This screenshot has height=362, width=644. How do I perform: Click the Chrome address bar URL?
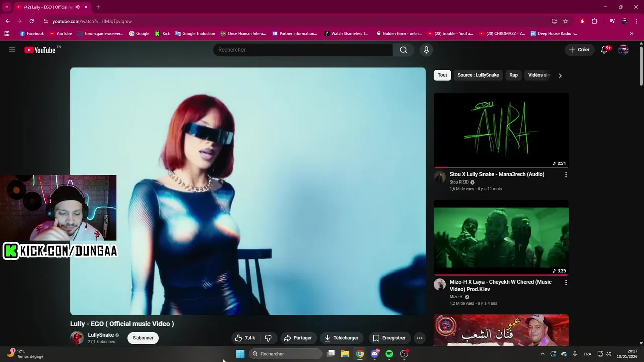pyautogui.click(x=92, y=21)
